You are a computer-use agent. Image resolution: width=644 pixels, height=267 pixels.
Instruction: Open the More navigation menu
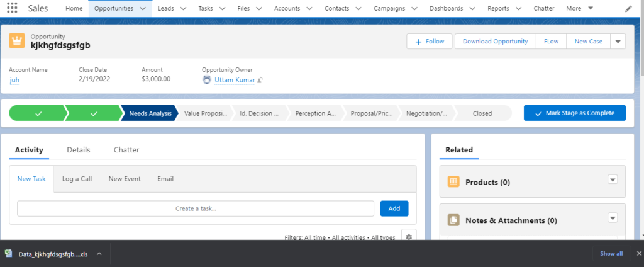pyautogui.click(x=579, y=8)
